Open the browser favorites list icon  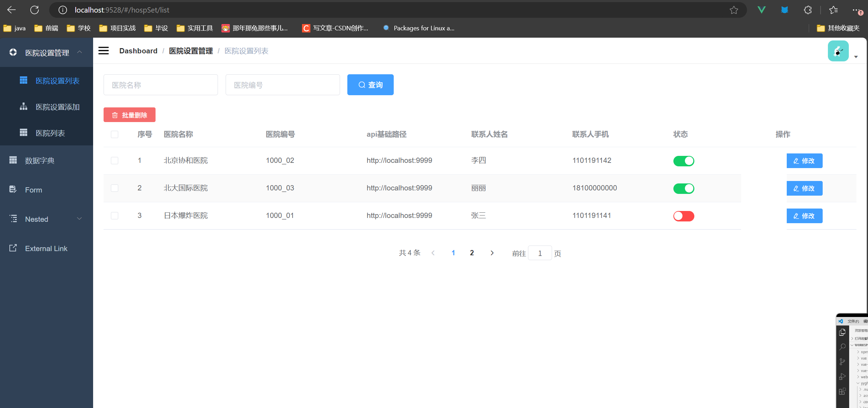tap(833, 10)
